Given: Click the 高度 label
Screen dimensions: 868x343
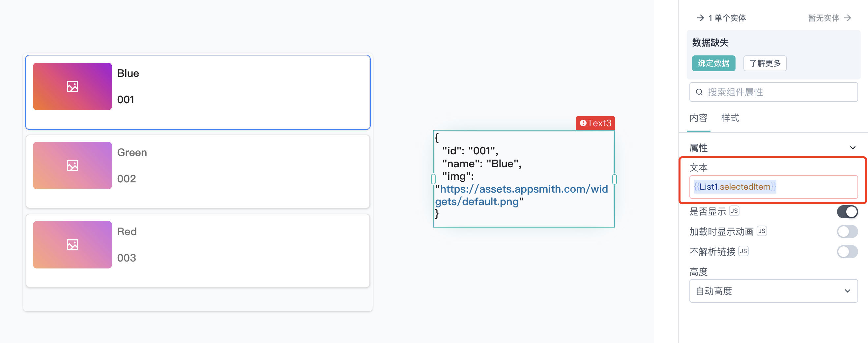Looking at the screenshot, I should coord(699,272).
